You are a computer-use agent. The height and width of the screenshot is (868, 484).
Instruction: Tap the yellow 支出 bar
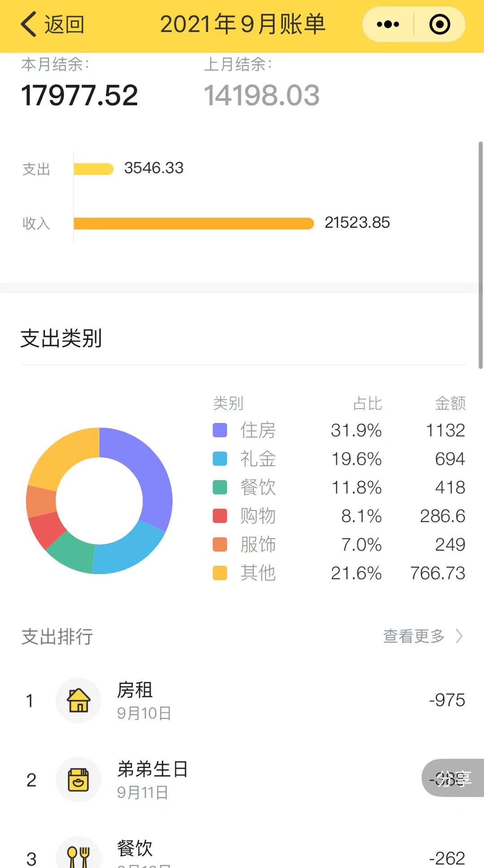point(93,169)
